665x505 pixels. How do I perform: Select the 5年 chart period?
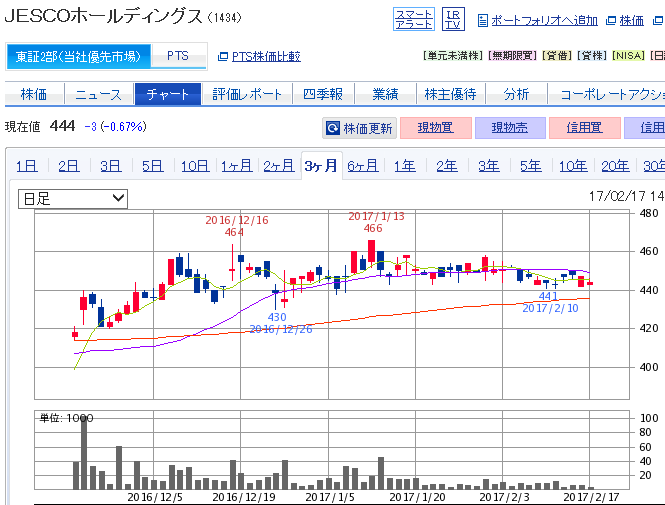tap(531, 166)
